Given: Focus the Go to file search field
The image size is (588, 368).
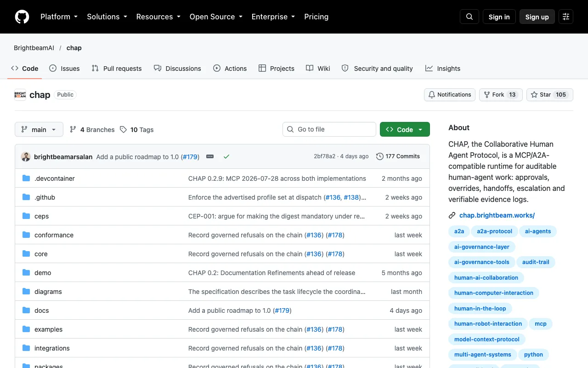Looking at the screenshot, I should (x=329, y=129).
